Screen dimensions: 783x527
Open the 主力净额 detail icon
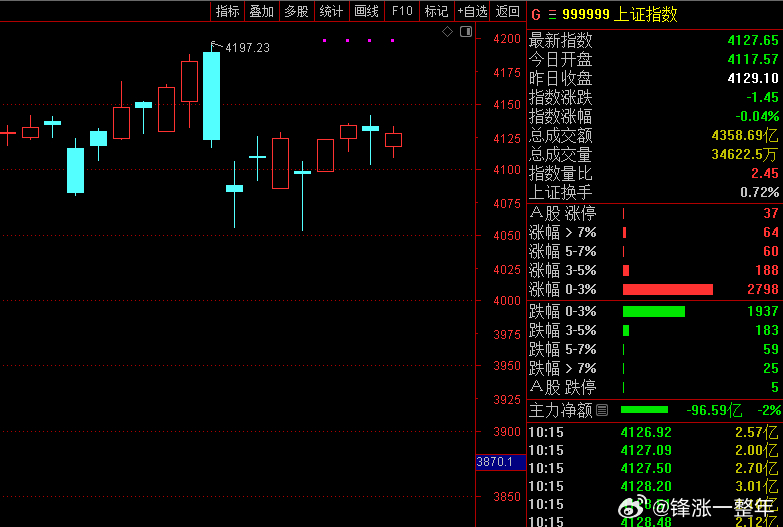[602, 411]
